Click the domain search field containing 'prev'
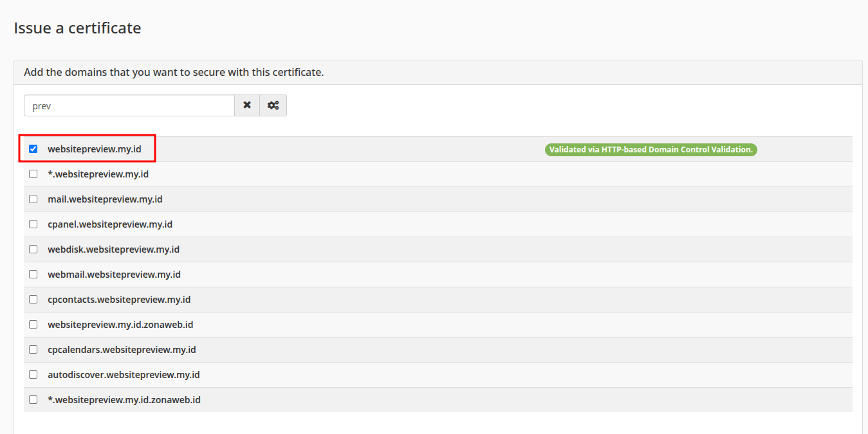The width and height of the screenshot is (868, 434). (x=129, y=106)
